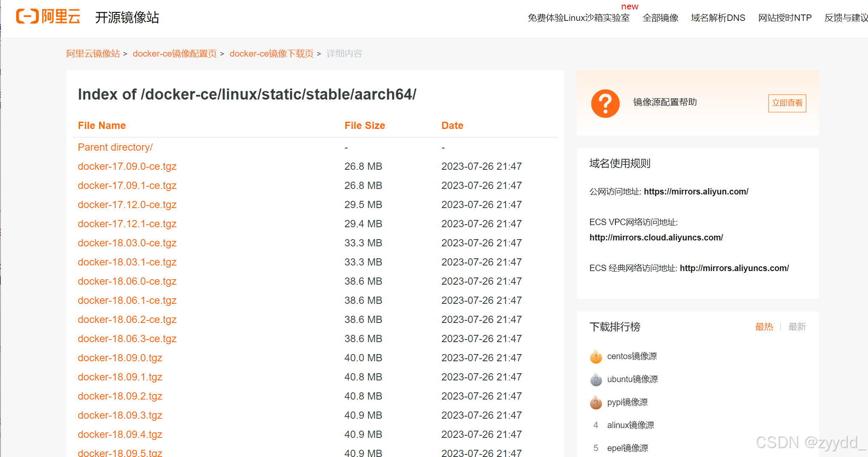Screen dimensions: 868x457
Task: Switch to the 最热 ranking tab
Action: pyautogui.click(x=764, y=327)
